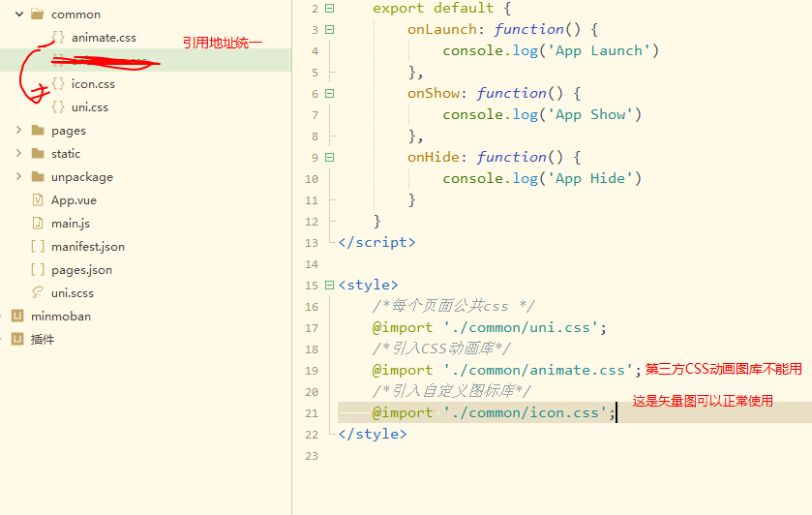Click the console.log('App Show') statement
Screen dimensions: 812x515
coord(542,114)
